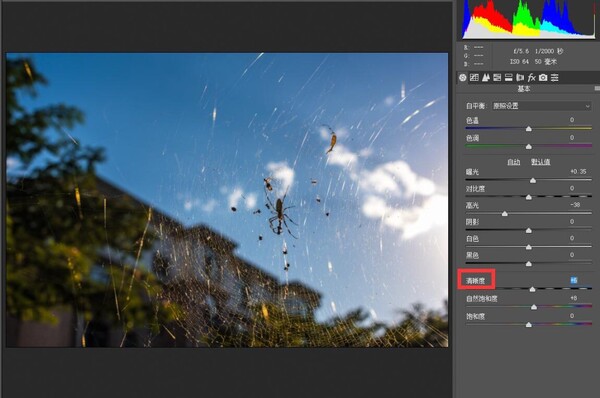This screenshot has height=398, width=600.
Task: Open the panel flyout menu beside 基本
Action: [x=597, y=88]
